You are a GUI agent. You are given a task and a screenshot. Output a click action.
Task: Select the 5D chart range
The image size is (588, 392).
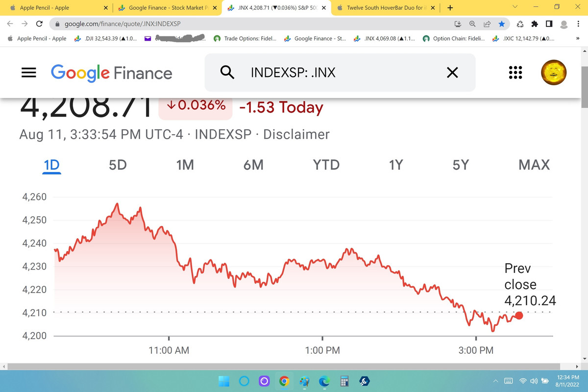pyautogui.click(x=118, y=165)
